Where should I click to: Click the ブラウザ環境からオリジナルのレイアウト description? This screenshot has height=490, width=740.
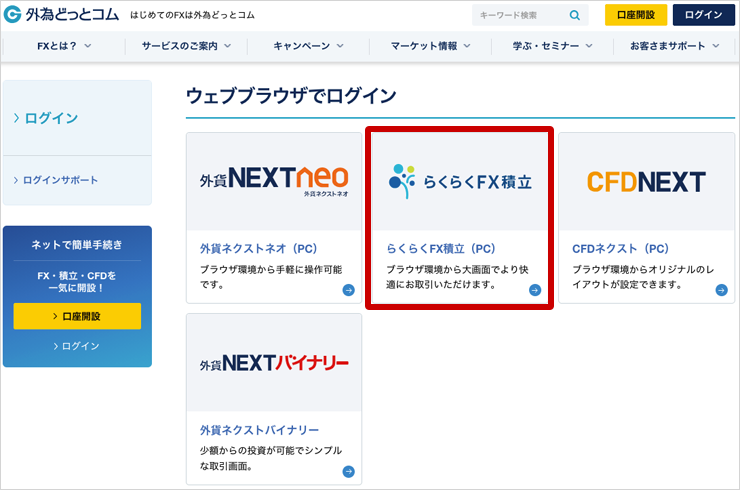point(643,277)
